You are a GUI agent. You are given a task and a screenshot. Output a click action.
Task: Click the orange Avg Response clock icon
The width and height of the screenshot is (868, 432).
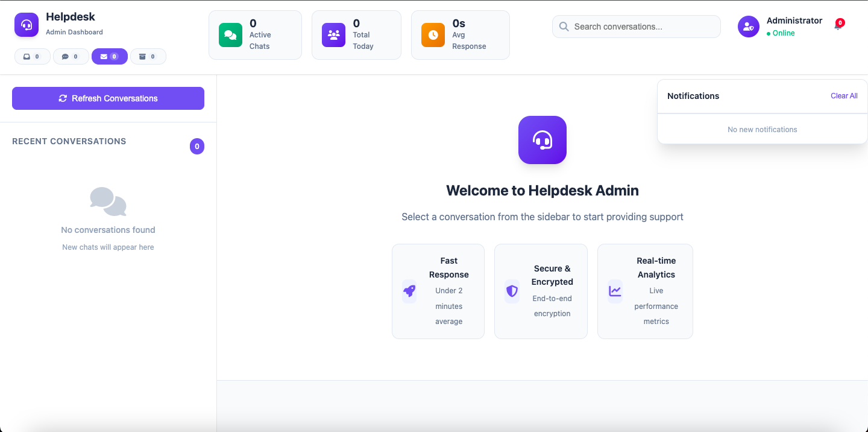(433, 35)
